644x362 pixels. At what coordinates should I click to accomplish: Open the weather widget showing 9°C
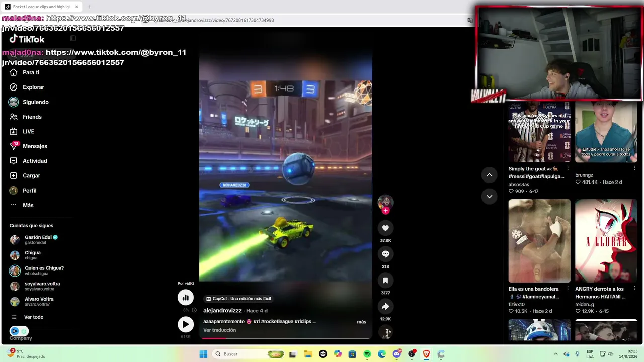click(26, 354)
